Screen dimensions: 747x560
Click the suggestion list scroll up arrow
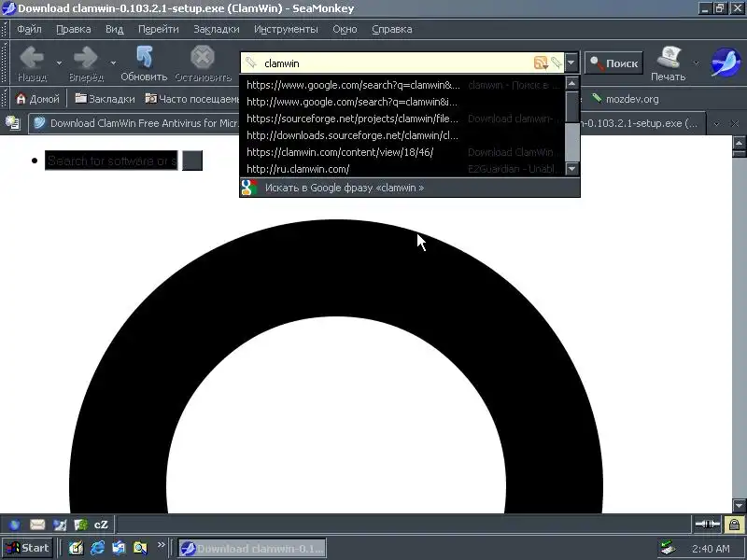pyautogui.click(x=571, y=83)
